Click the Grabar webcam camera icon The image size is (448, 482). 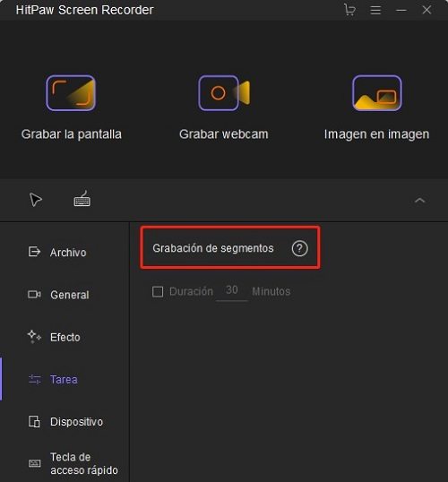pyautogui.click(x=224, y=93)
